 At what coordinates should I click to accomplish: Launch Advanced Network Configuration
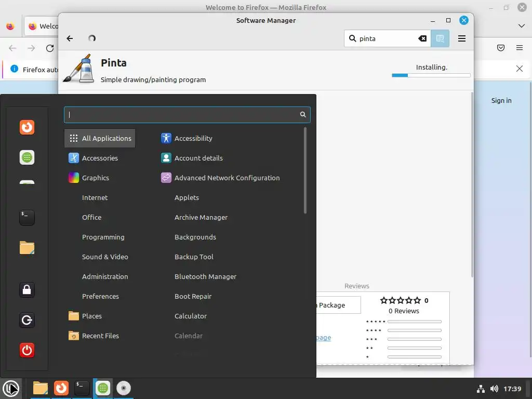click(x=229, y=178)
